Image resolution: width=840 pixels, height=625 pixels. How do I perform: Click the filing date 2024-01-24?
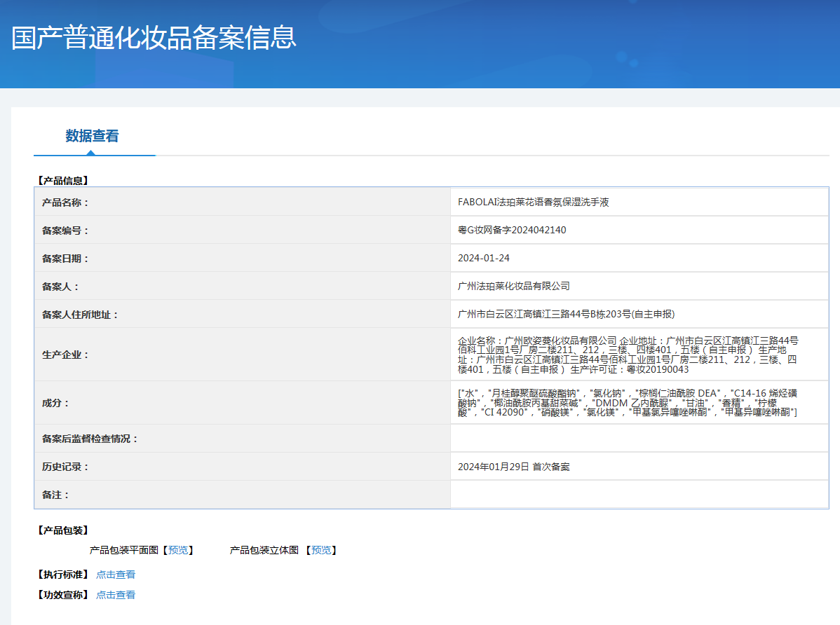tap(484, 258)
